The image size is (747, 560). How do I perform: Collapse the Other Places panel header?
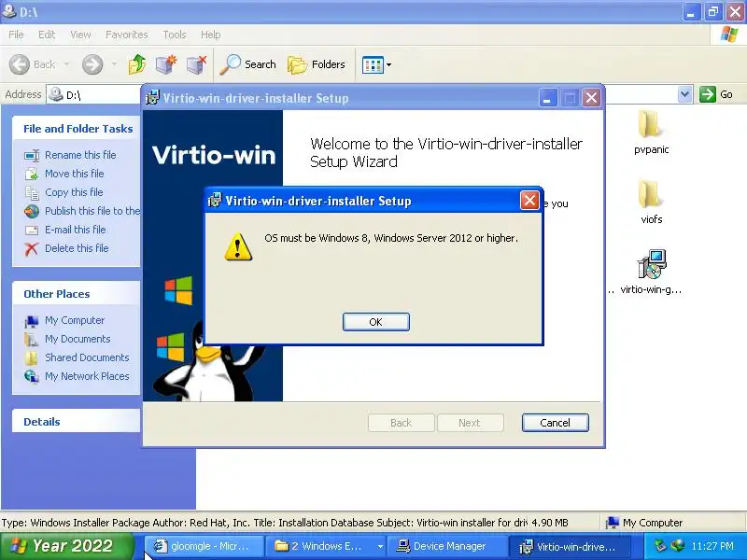point(77,294)
